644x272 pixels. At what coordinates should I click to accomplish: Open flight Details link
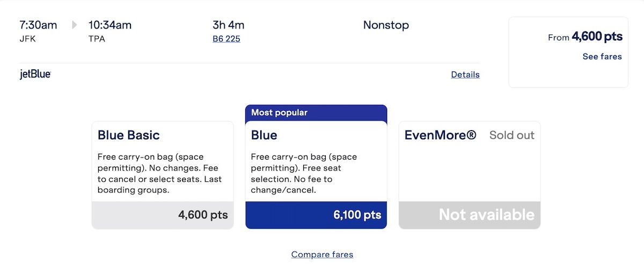[465, 75]
